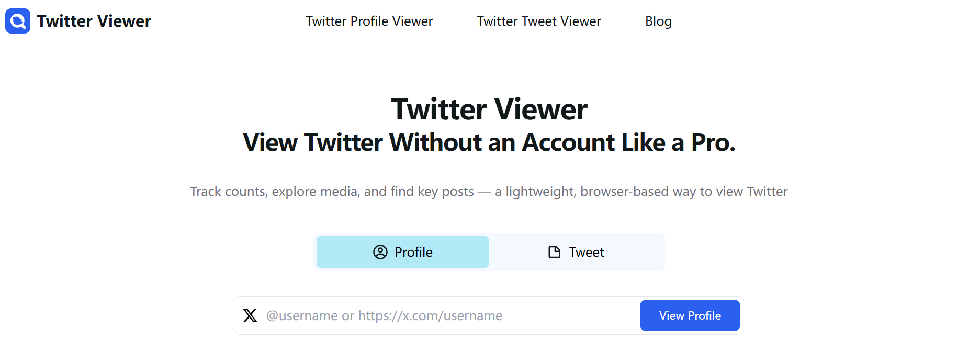Click the X logo in search box
Image resolution: width=980 pixels, height=351 pixels.
[x=250, y=315]
